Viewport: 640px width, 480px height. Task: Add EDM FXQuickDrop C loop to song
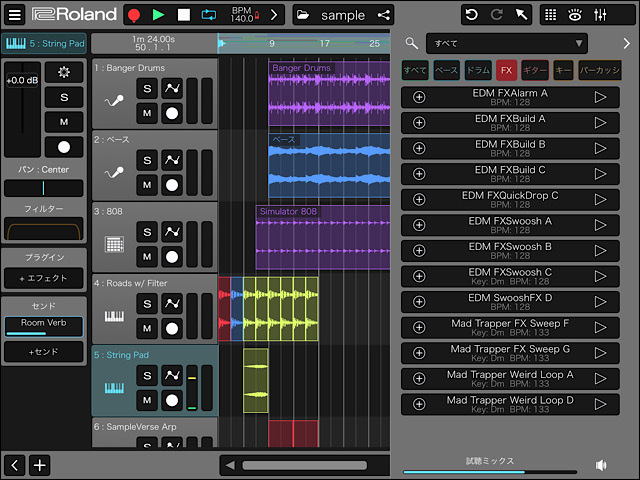(419, 200)
